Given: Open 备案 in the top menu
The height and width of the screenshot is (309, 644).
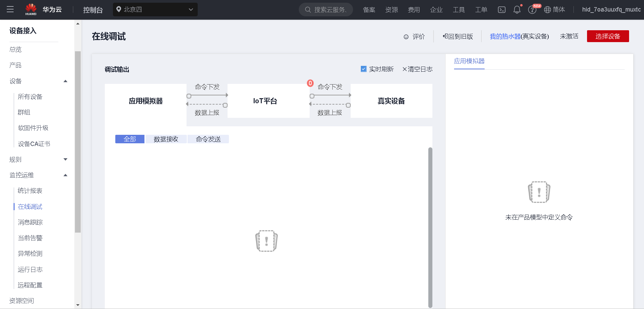Looking at the screenshot, I should 369,10.
